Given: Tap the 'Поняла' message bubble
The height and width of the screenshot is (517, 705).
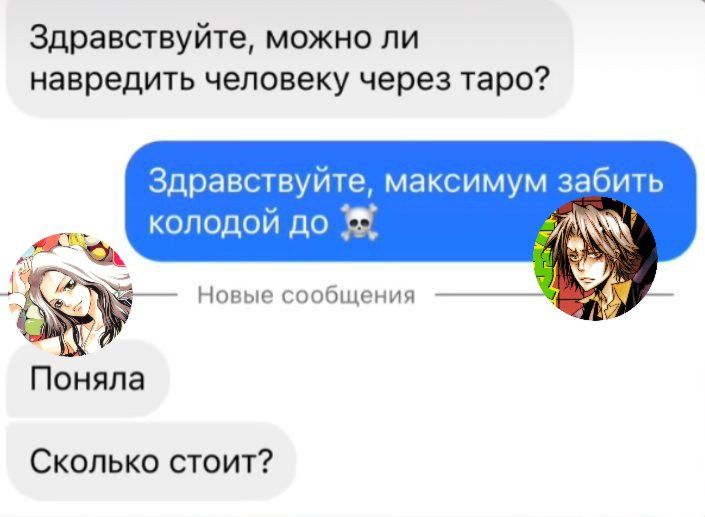Looking at the screenshot, I should coord(88,379).
